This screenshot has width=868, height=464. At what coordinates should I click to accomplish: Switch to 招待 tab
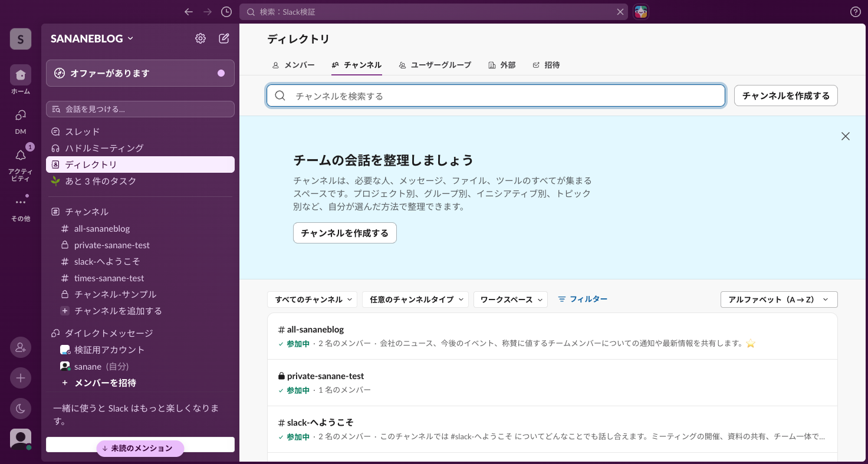coord(546,65)
